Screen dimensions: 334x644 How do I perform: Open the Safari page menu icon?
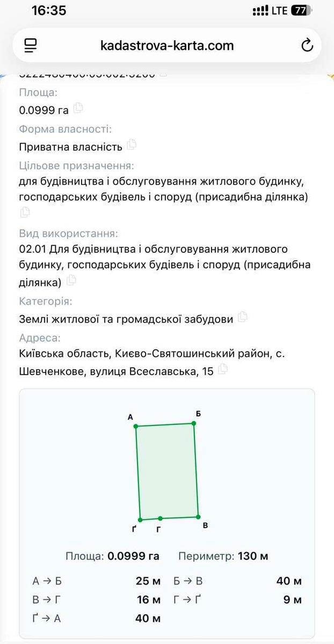point(31,46)
